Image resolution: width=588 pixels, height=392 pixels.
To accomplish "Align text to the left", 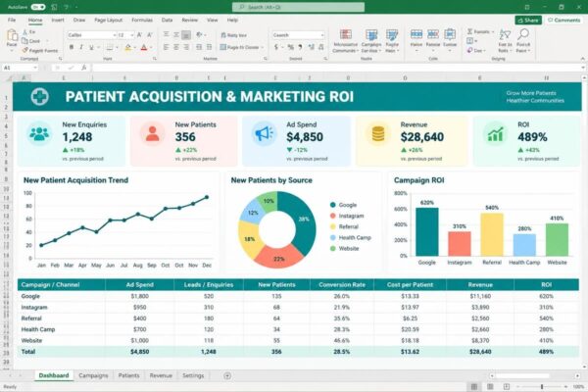I will (x=166, y=47).
